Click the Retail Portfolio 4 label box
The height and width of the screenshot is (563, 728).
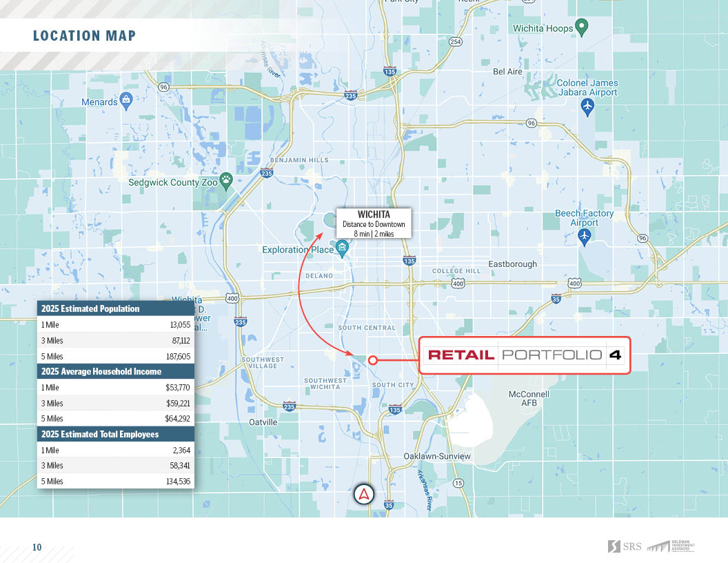525,355
